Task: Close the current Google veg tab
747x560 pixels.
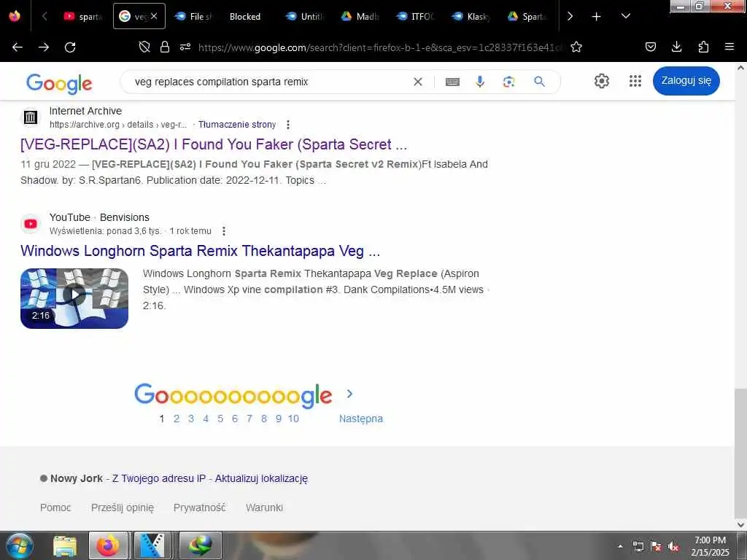Action: coord(154,16)
